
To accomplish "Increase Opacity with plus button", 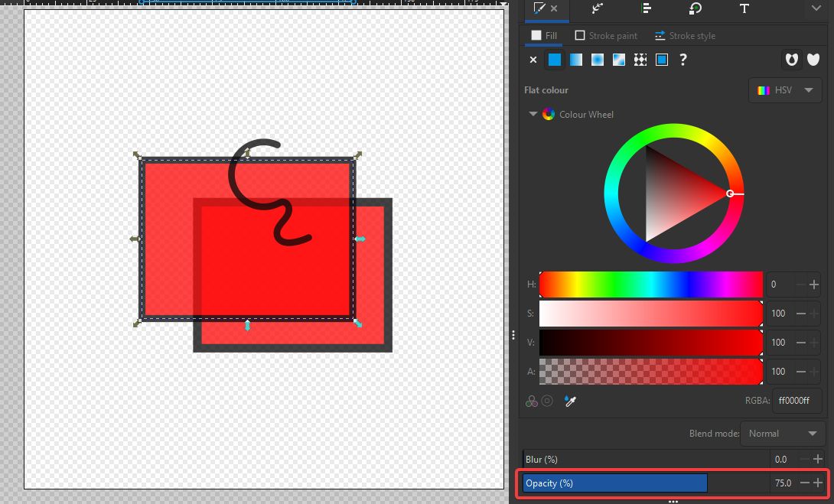I will pyautogui.click(x=818, y=483).
